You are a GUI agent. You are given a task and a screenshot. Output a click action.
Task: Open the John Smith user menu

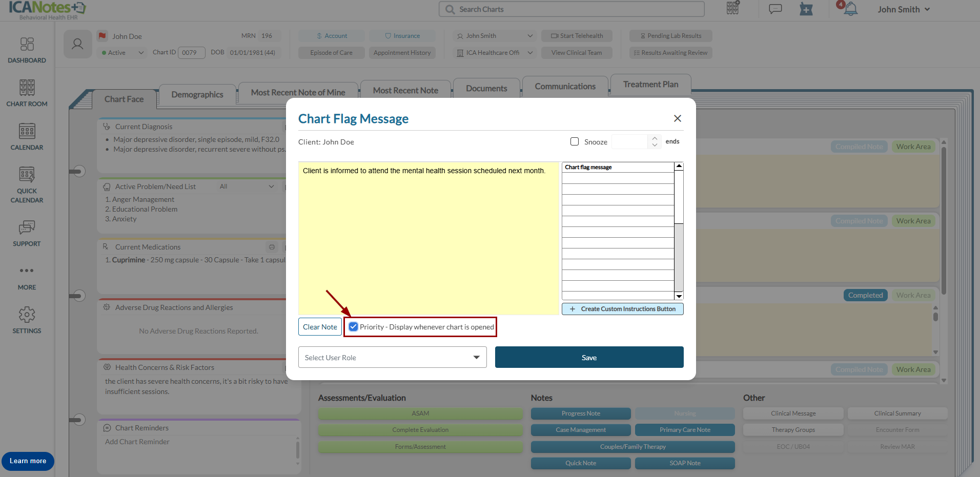(x=904, y=9)
